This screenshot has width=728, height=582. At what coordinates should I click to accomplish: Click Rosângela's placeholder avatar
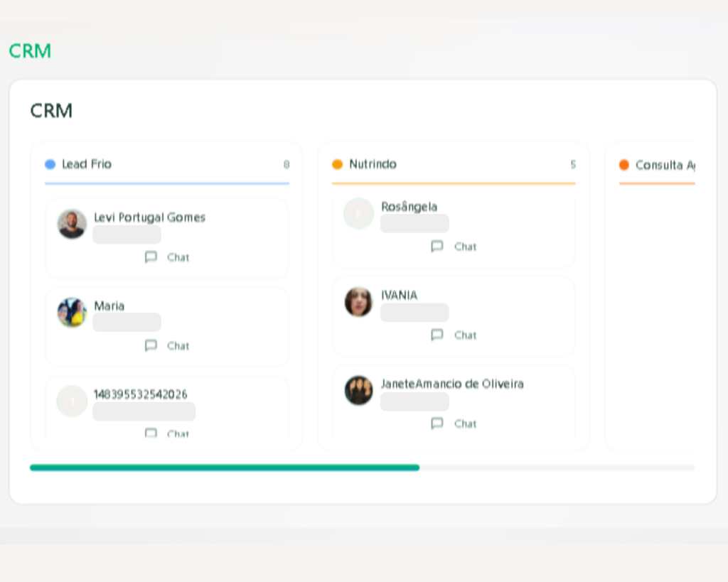coord(358,213)
